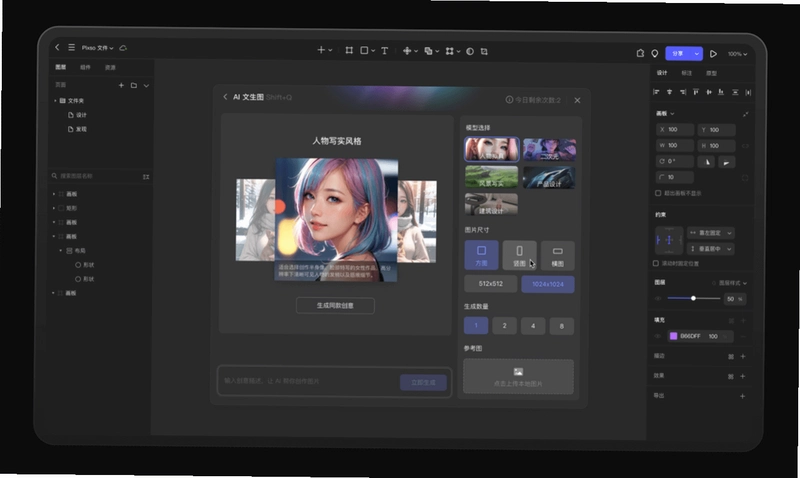
Task: Open the share button dropdown arrow
Action: (x=696, y=54)
